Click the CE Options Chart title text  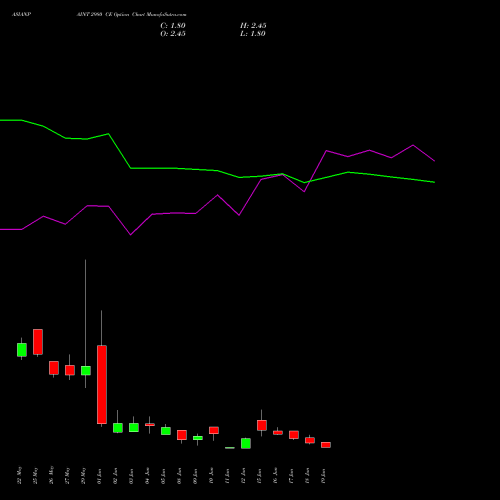tap(131, 15)
